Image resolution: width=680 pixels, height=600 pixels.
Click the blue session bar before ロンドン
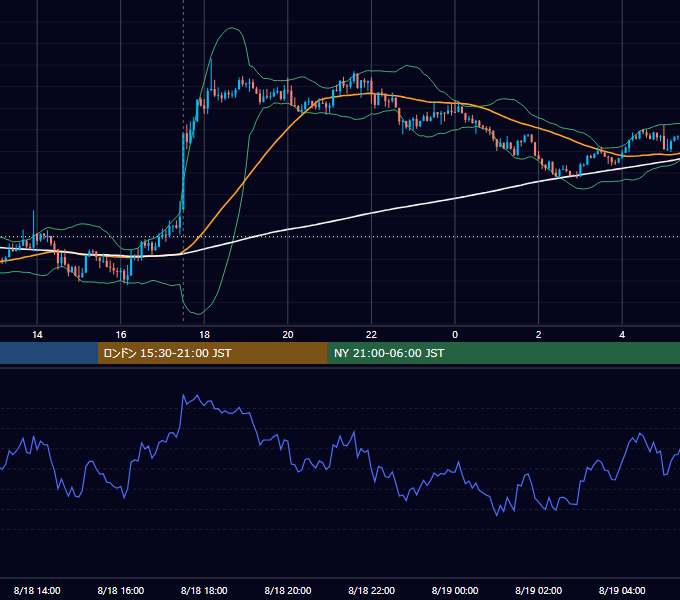click(49, 353)
